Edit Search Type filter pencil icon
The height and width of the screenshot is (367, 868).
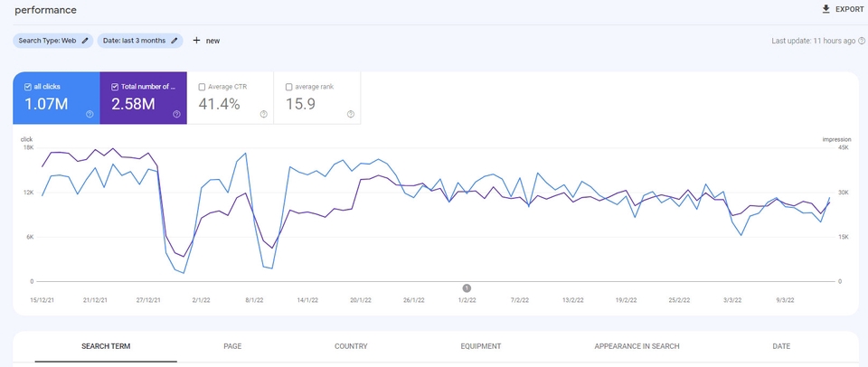[85, 41]
